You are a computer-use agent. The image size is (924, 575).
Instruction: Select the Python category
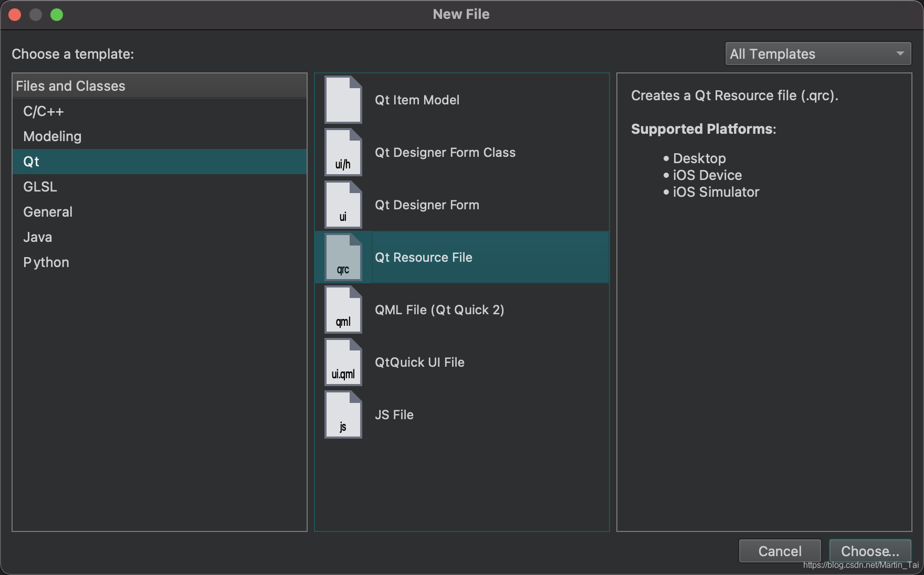tap(160, 262)
